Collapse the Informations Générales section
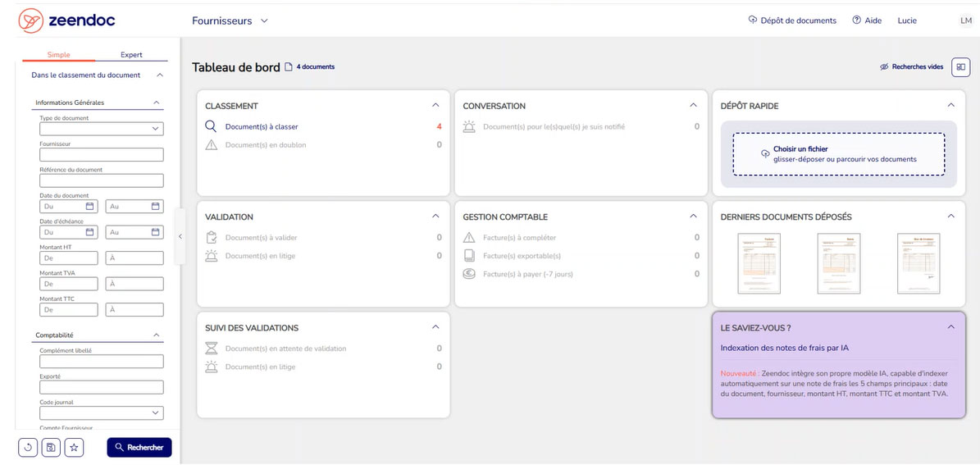Viewport: 980px width, 465px height. pos(156,103)
